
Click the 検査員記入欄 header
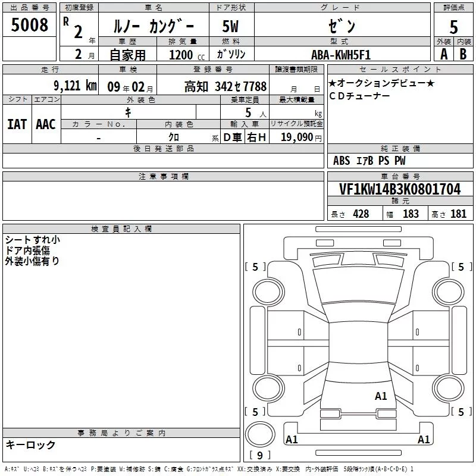click(121, 229)
